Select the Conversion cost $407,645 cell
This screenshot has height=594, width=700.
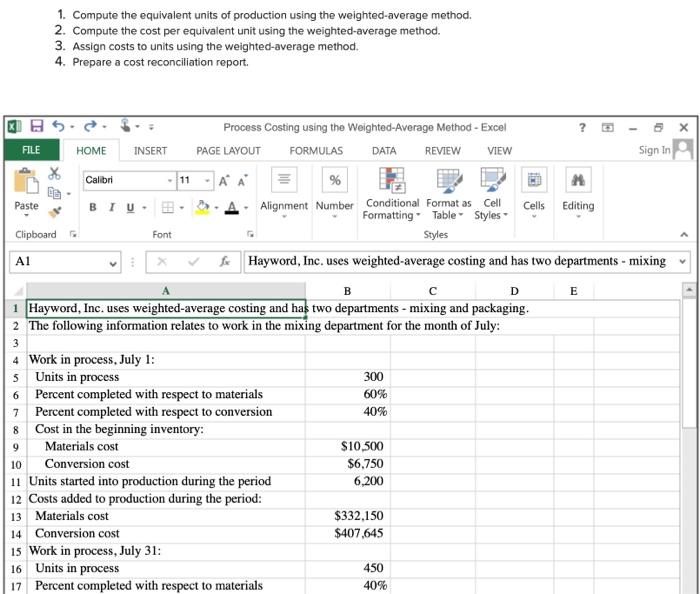tap(348, 534)
